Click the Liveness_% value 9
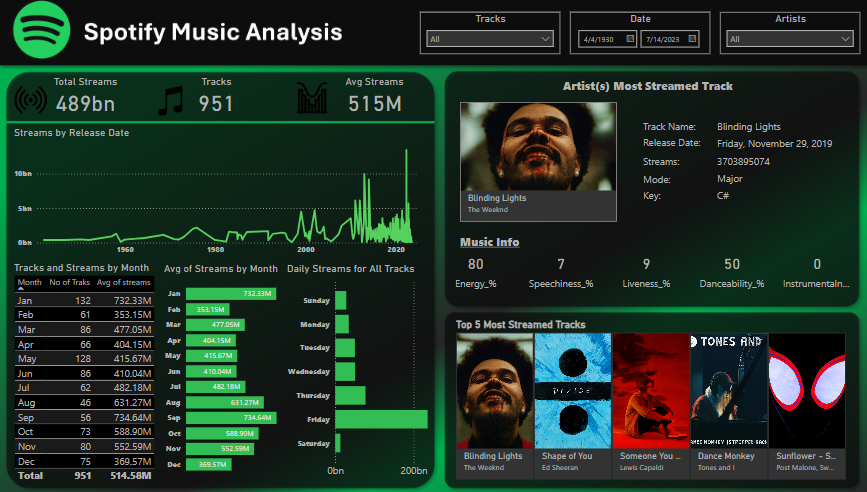 [x=646, y=264]
